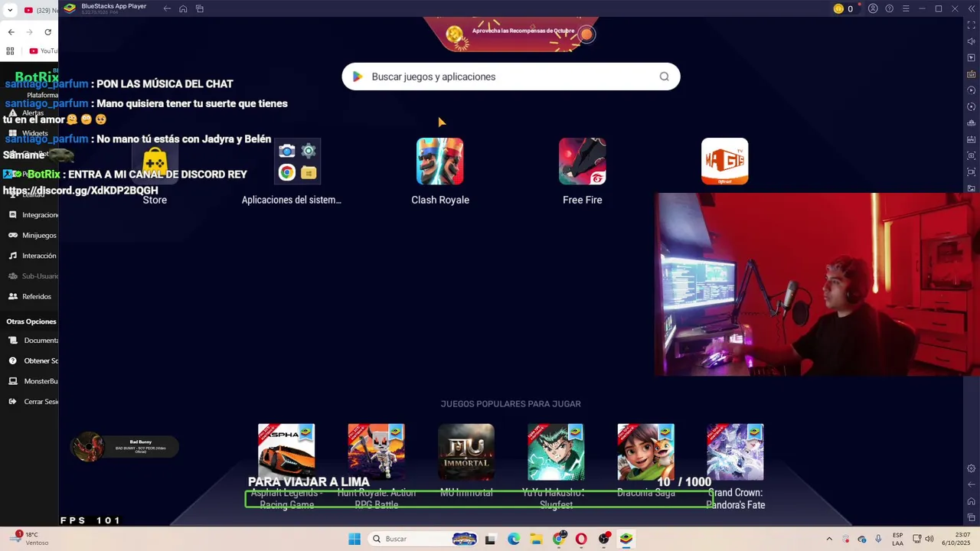
Task: Click the Install APK icon
Action: (x=972, y=139)
